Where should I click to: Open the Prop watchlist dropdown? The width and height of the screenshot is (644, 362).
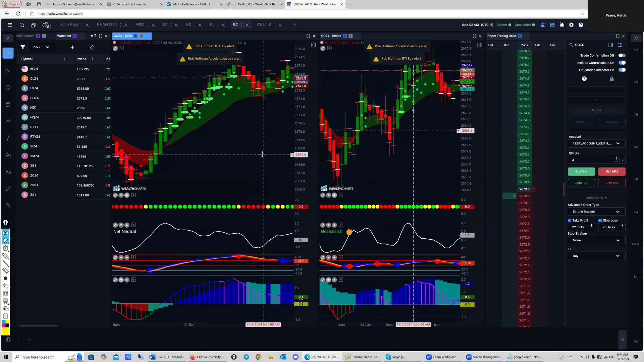[41, 47]
